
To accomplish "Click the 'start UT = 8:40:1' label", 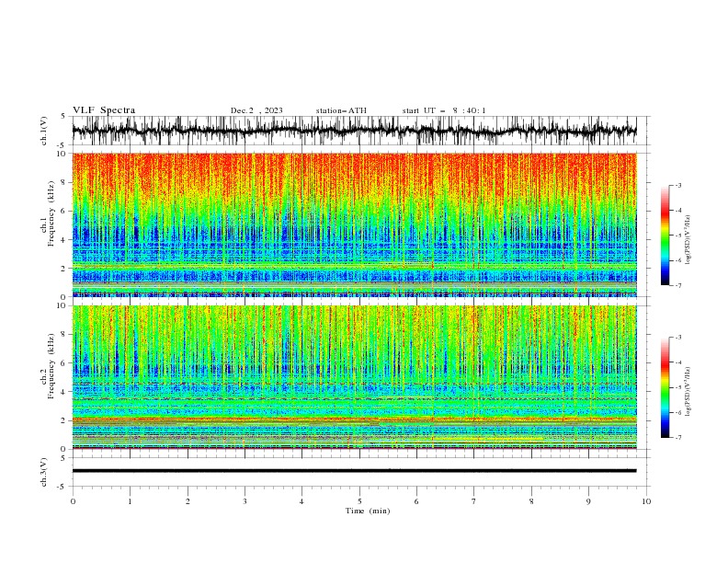I will (444, 110).
